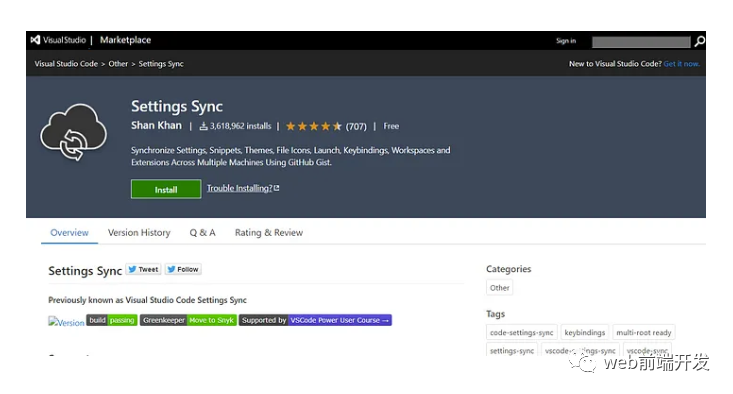Click the broken Version image badge
Image resolution: width=733 pixels, height=394 pixels.
click(x=66, y=322)
